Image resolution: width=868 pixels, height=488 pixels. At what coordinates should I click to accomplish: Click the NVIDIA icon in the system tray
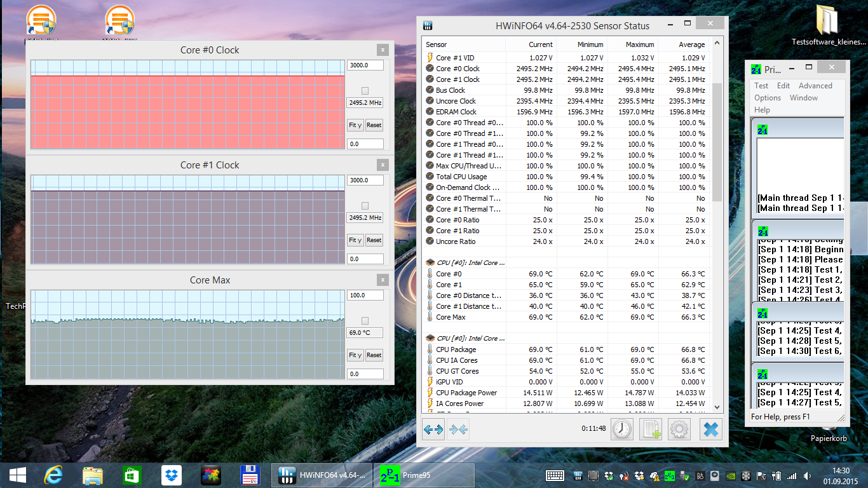[731, 476]
